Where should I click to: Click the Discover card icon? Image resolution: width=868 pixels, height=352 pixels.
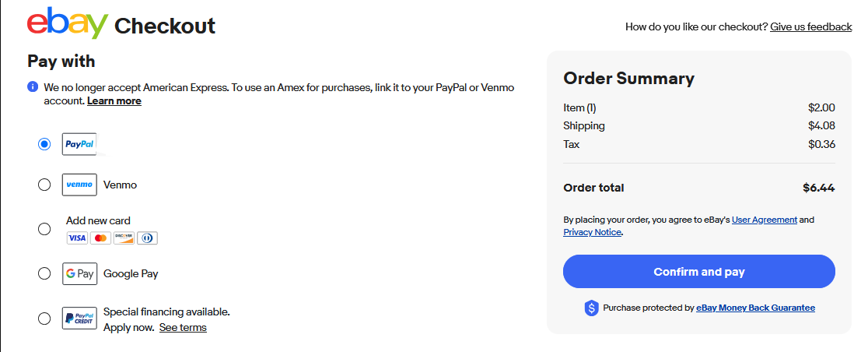[x=124, y=238]
